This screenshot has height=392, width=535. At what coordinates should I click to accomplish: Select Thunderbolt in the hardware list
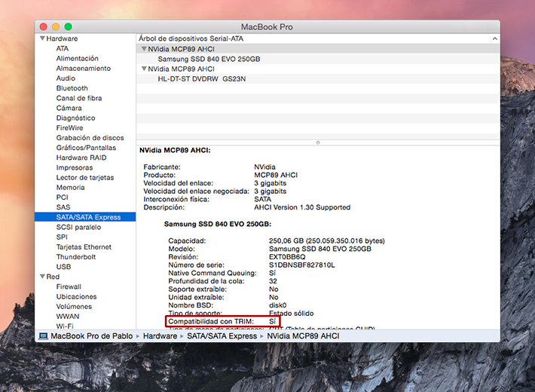click(75, 257)
